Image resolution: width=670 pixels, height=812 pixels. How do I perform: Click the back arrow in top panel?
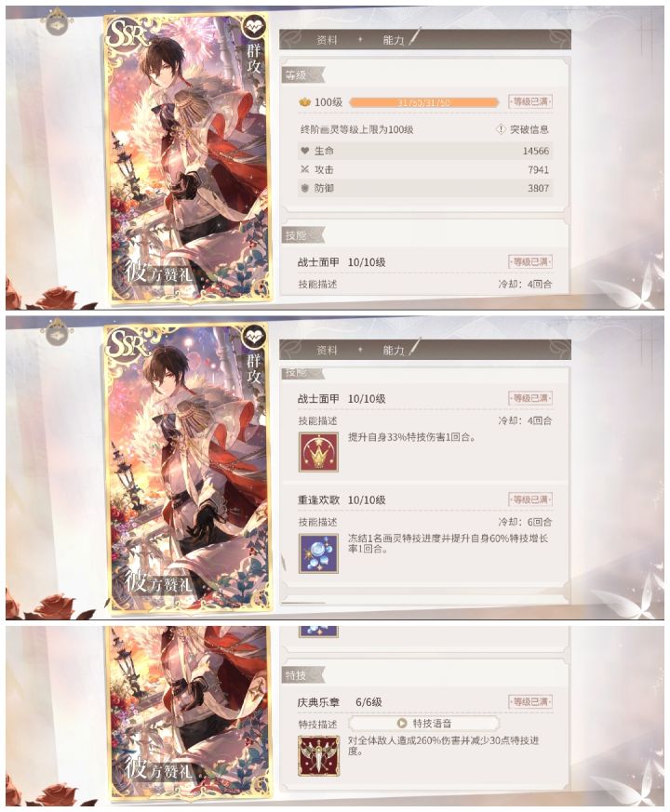57,24
